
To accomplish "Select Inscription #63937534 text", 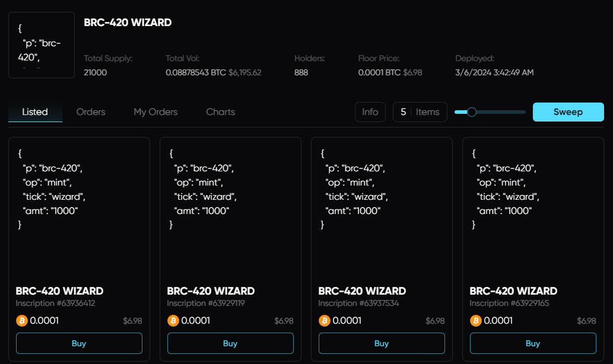I will point(358,304).
